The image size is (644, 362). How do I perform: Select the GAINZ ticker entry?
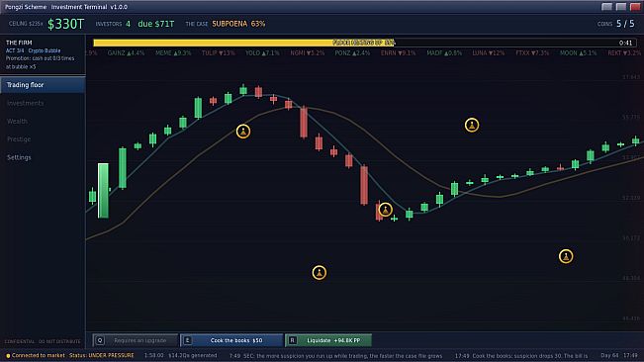[126, 53]
